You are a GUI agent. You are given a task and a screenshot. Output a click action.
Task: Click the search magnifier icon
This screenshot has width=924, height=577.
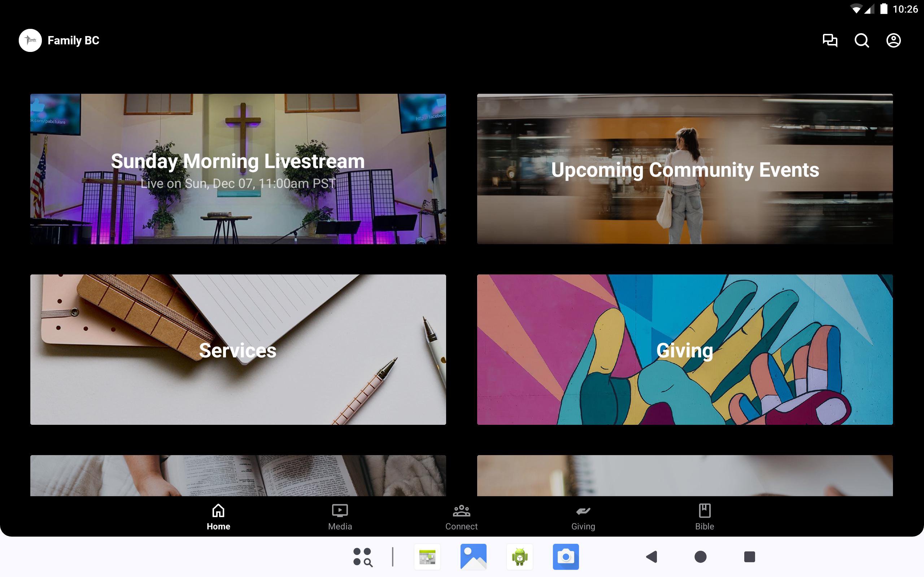click(x=862, y=40)
